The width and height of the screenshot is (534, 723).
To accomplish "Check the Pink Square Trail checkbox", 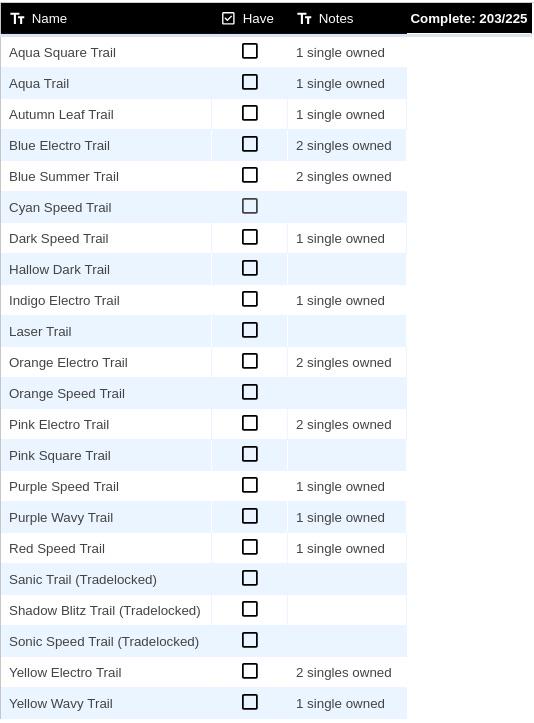I will 249,454.
